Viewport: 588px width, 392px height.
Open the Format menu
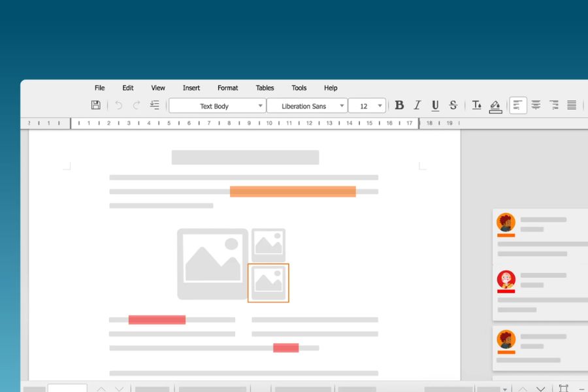point(227,88)
